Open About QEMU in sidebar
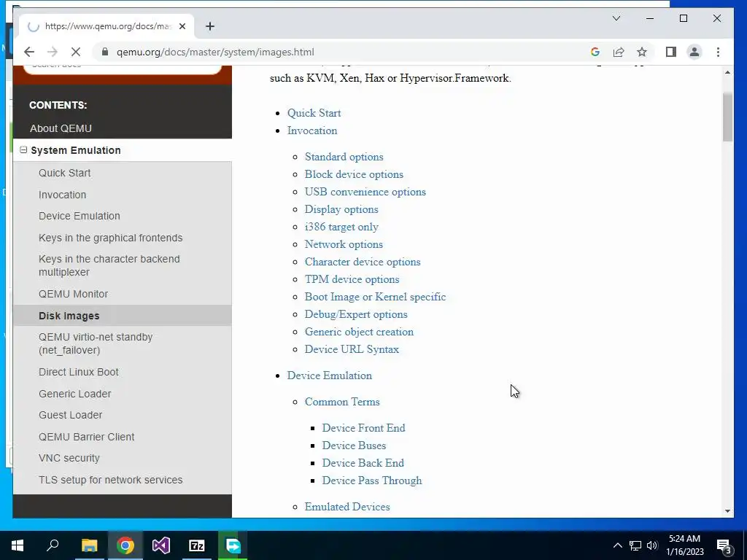747x560 pixels. [x=61, y=128]
